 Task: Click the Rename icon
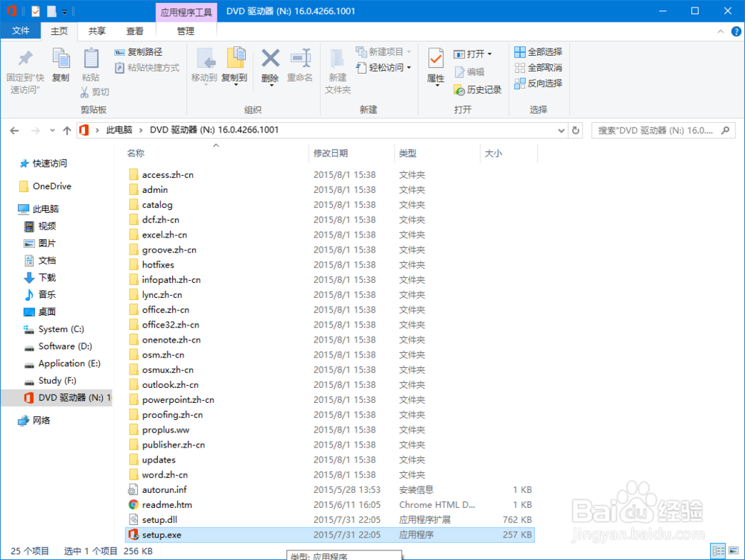(x=300, y=58)
